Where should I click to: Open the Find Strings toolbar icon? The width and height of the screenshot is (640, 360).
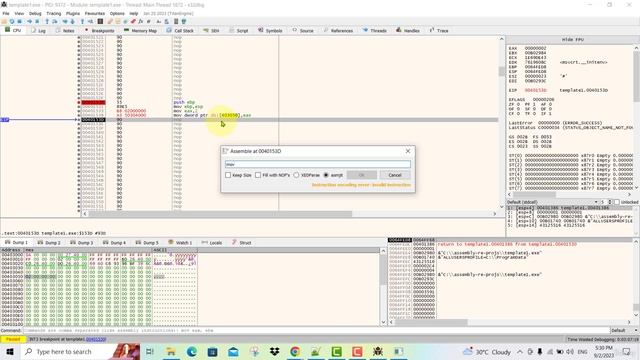[x=159, y=21]
